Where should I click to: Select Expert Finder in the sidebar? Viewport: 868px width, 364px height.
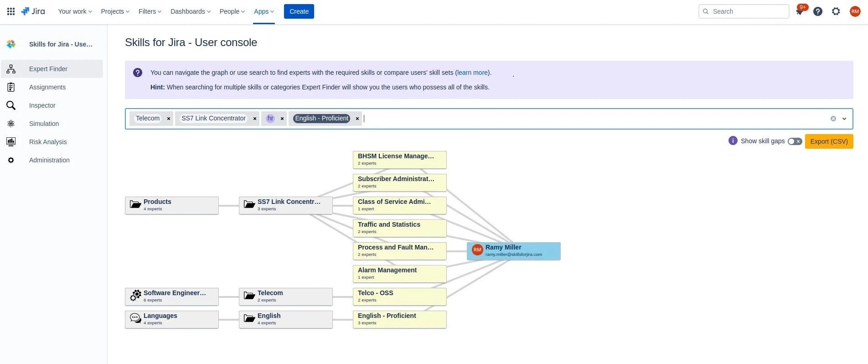point(52,69)
